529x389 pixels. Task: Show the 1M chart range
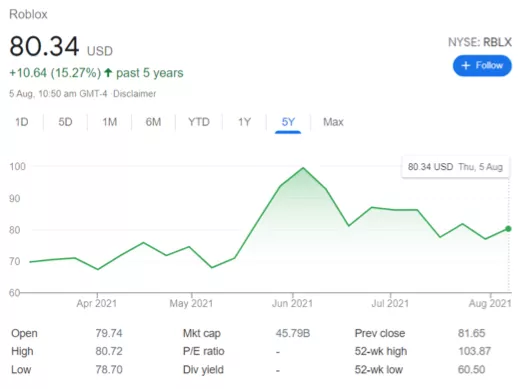click(x=110, y=122)
